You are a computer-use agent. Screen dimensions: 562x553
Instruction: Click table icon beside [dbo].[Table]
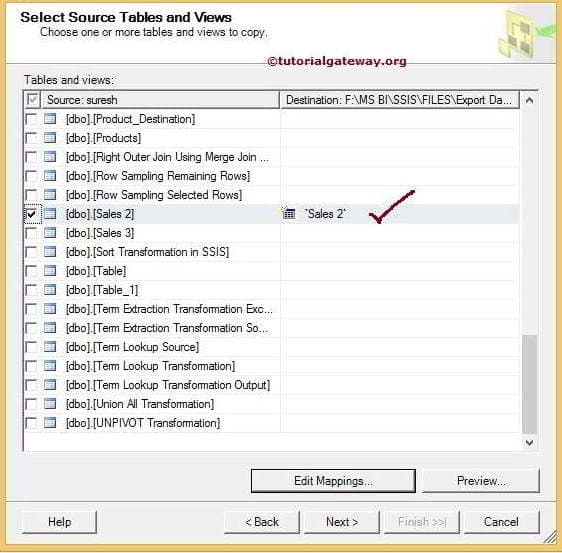(x=50, y=271)
